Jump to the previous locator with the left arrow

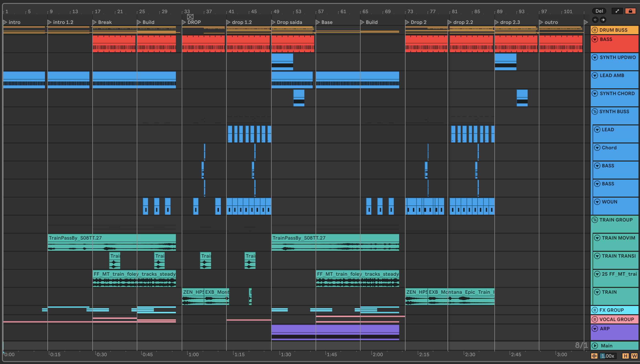coord(595,20)
